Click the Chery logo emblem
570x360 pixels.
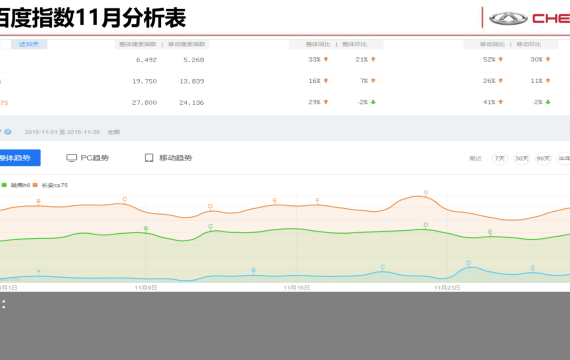coord(508,18)
